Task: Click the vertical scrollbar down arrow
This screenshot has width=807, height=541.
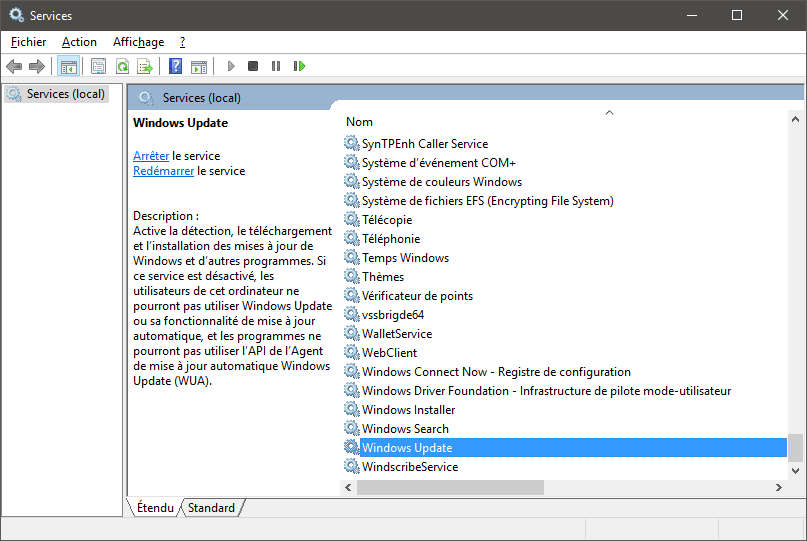Action: (x=795, y=470)
